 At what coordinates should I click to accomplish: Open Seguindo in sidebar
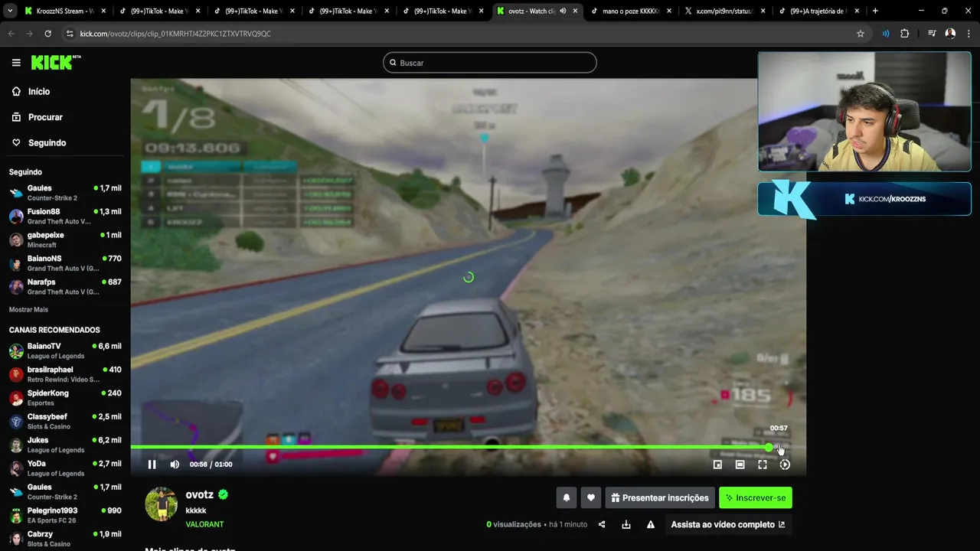click(47, 143)
